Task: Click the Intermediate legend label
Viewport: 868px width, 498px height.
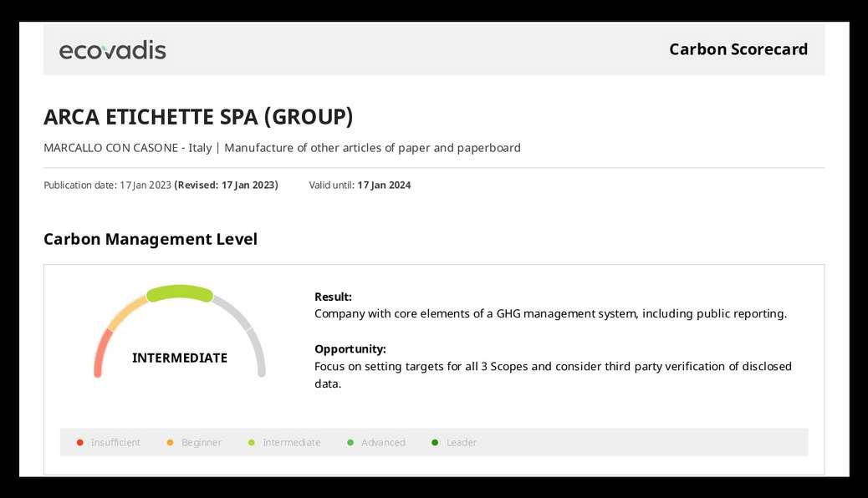Action: point(291,443)
